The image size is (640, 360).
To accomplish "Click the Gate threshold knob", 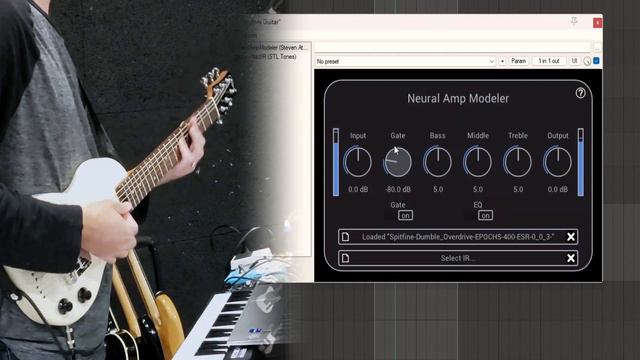I will click(398, 162).
